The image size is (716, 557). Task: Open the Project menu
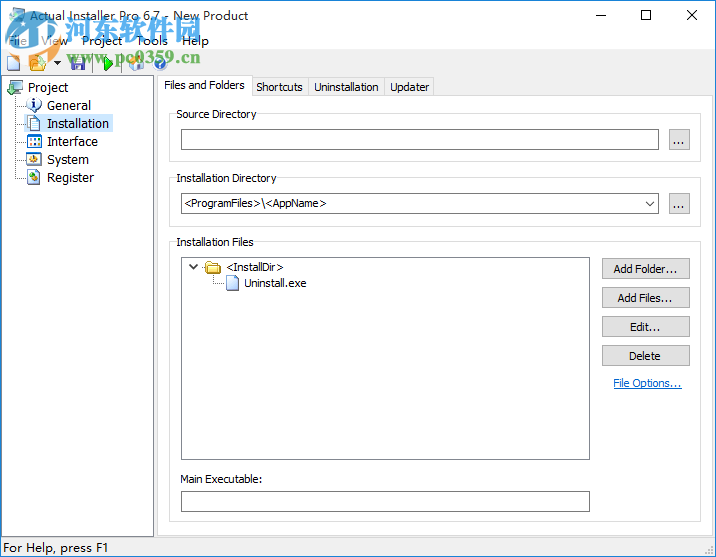(102, 41)
